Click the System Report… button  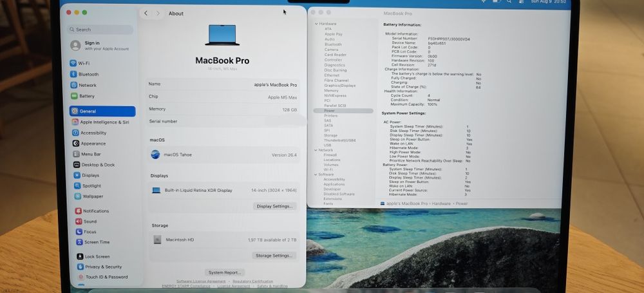click(224, 272)
